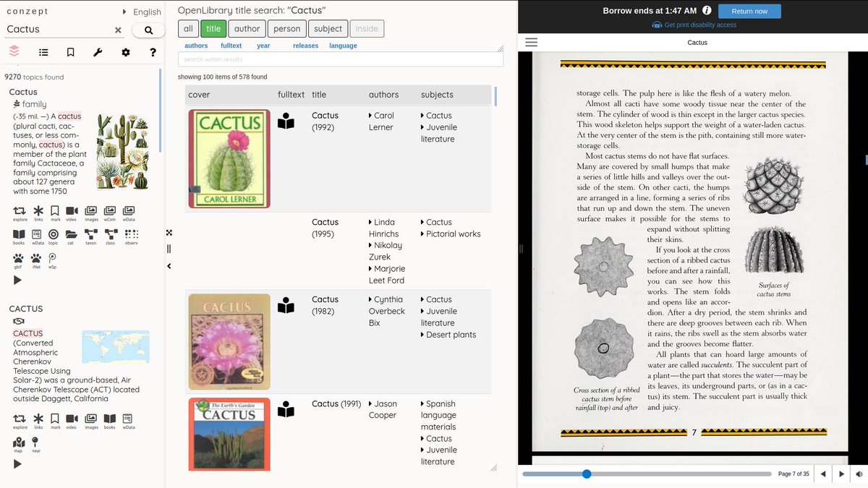Click books icon in CACTUS telescope card

pos(109,420)
